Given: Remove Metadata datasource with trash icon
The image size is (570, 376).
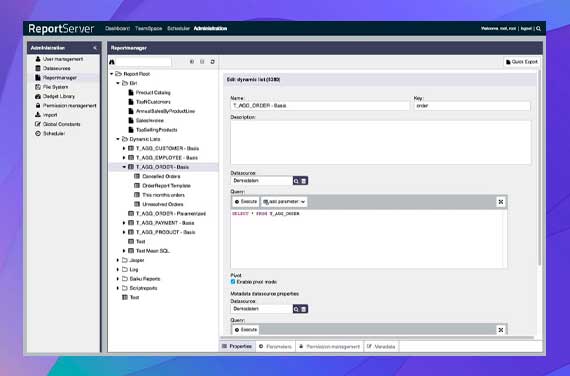Looking at the screenshot, I should [x=304, y=309].
